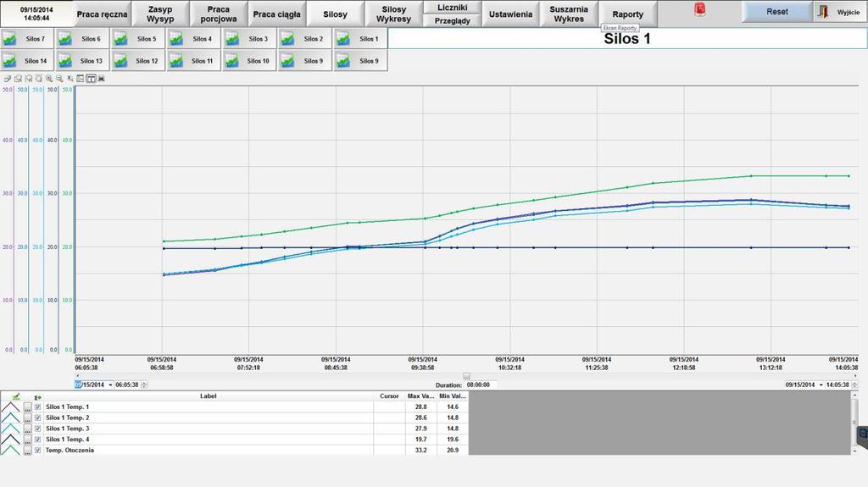
Task: Open the Silos 6 chart
Action: coord(82,39)
